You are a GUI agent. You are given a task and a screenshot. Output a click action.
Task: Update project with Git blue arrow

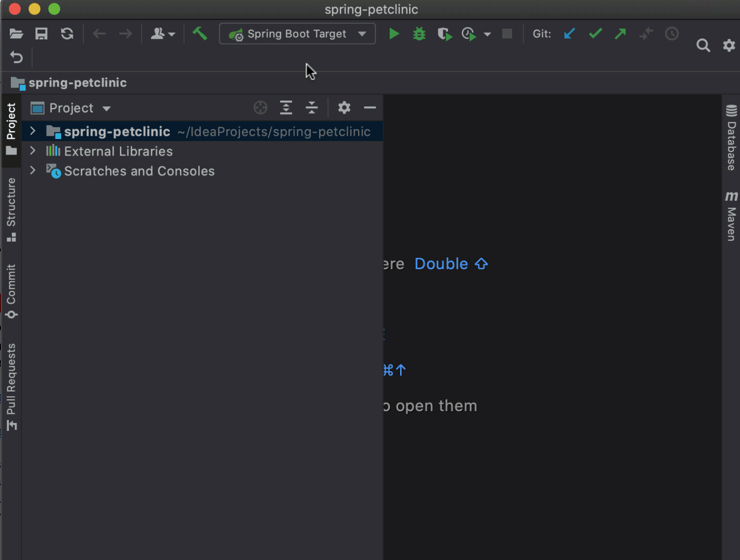569,34
